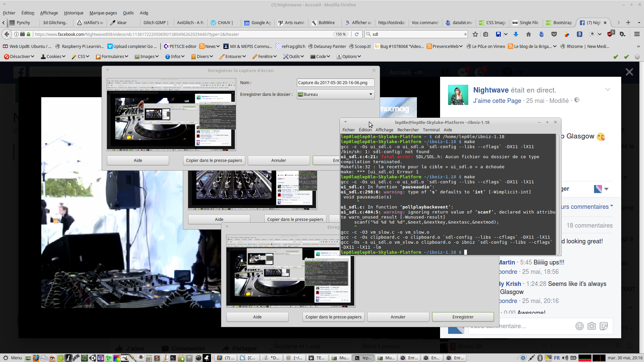Click the uBlock Origin shield icon

(x=609, y=34)
